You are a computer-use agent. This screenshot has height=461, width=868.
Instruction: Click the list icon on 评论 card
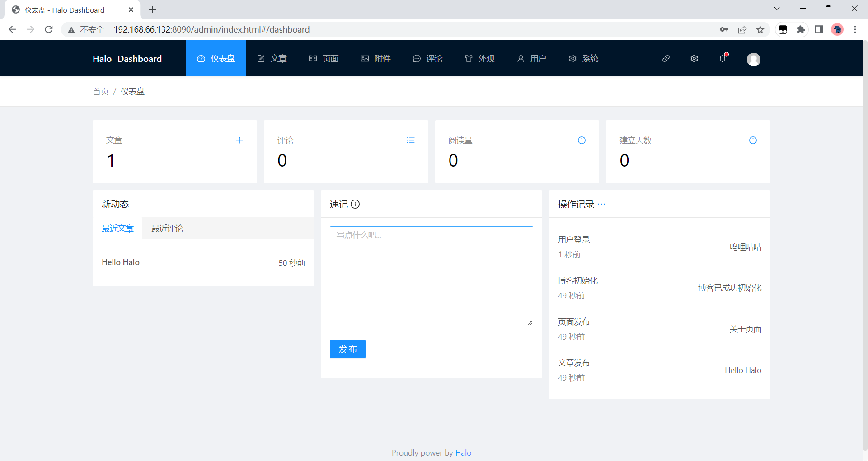(411, 140)
